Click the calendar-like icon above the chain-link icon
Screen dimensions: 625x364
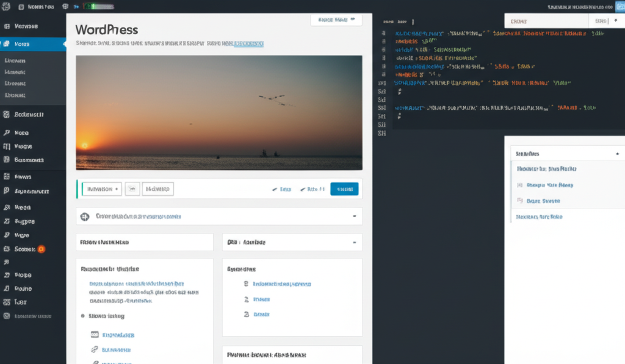[95, 335]
